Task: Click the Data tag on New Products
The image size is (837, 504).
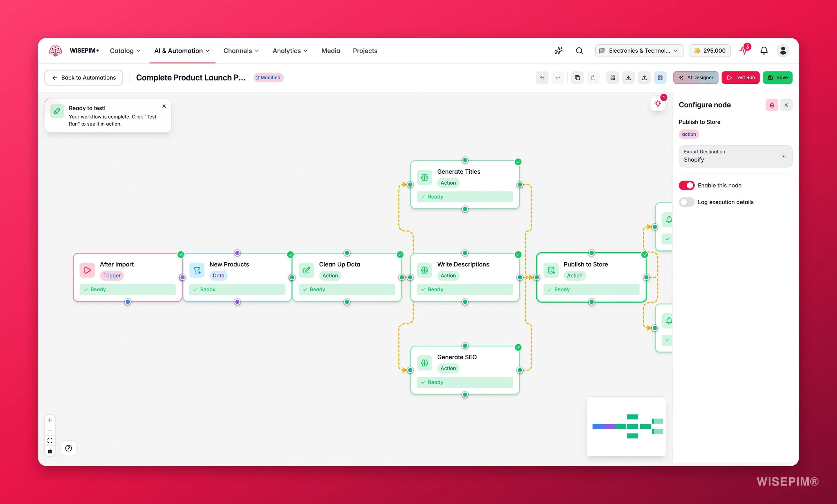Action: (218, 276)
